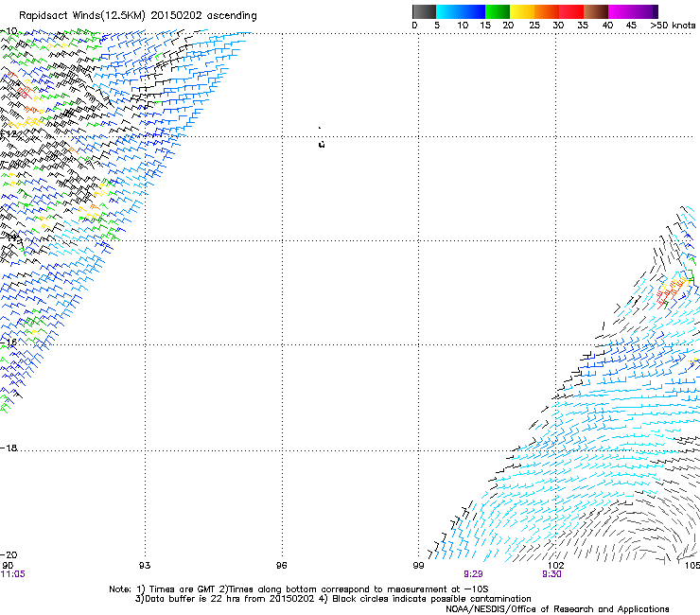Click the '35' legend scale label

pos(583,26)
